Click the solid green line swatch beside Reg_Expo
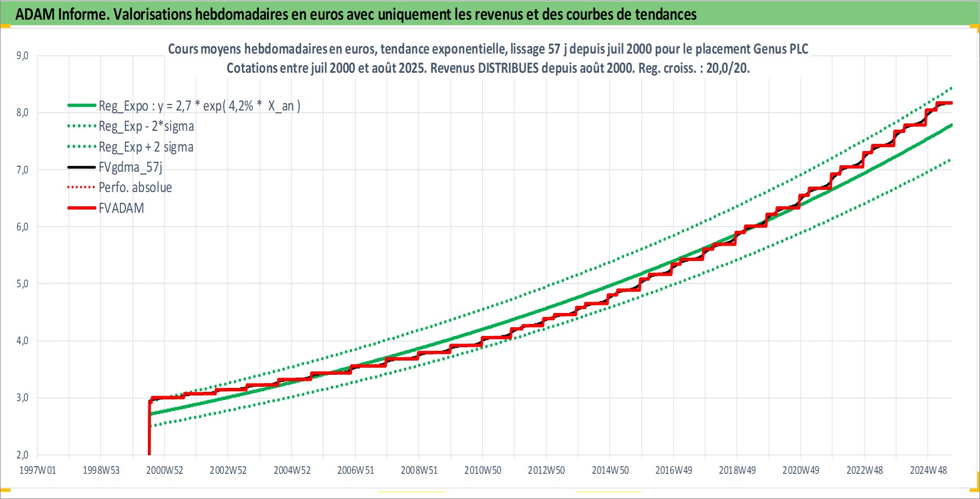This screenshot has width=980, height=499. tap(82, 106)
